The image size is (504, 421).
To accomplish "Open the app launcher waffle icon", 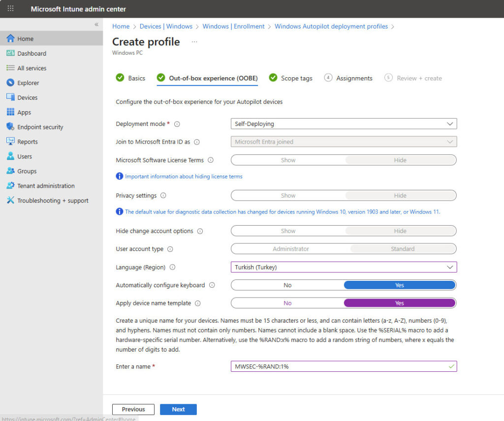I will [10, 9].
